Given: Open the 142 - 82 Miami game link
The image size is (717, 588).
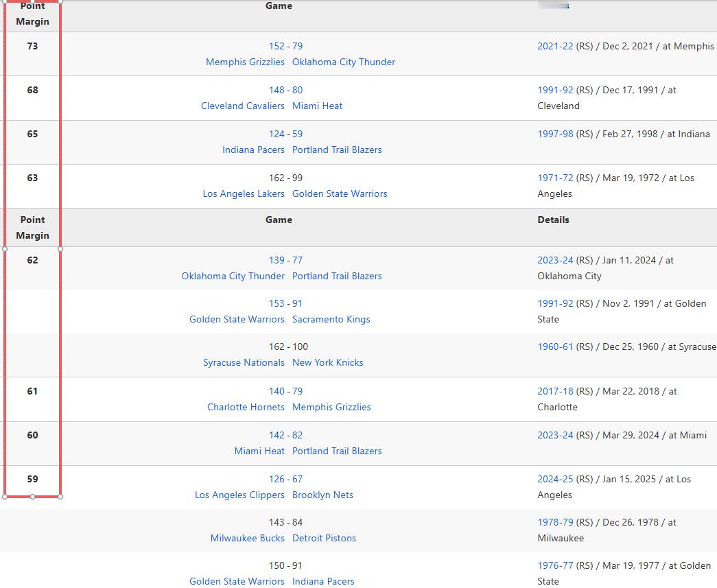Looking at the screenshot, I should (x=285, y=435).
